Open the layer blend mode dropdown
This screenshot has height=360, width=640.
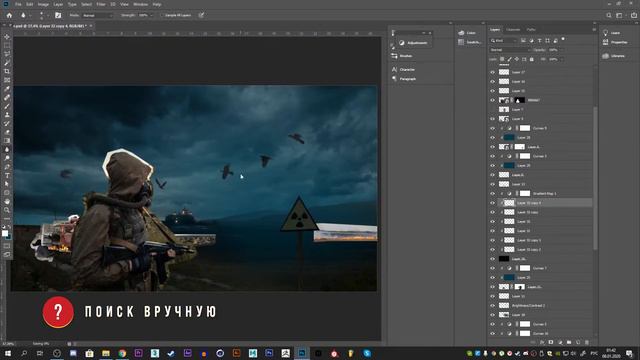509,50
